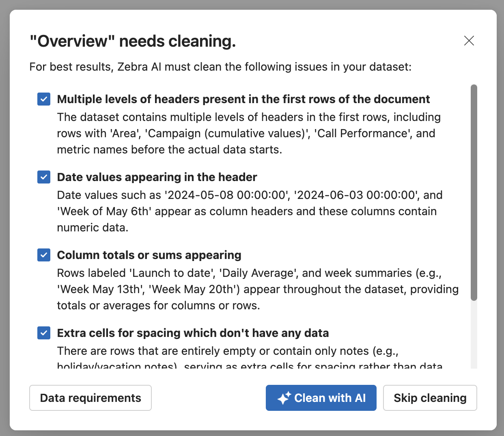This screenshot has height=436, width=504.
Task: Click the sparkle icon on Clean with AI
Action: click(x=284, y=398)
